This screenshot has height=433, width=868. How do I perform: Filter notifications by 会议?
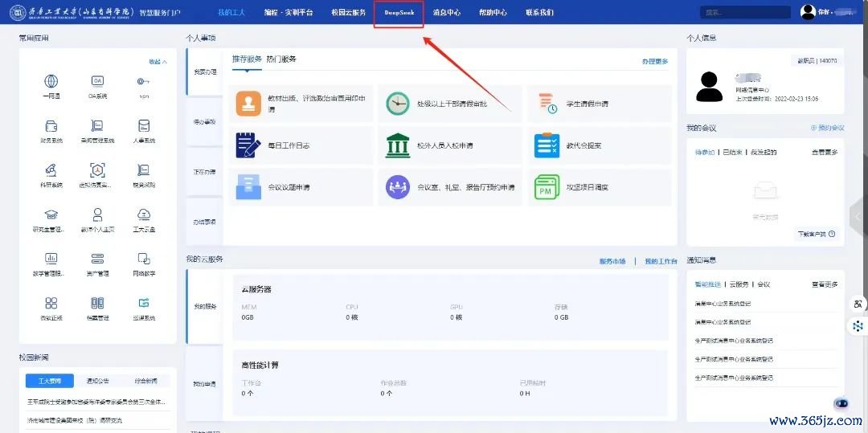click(764, 284)
